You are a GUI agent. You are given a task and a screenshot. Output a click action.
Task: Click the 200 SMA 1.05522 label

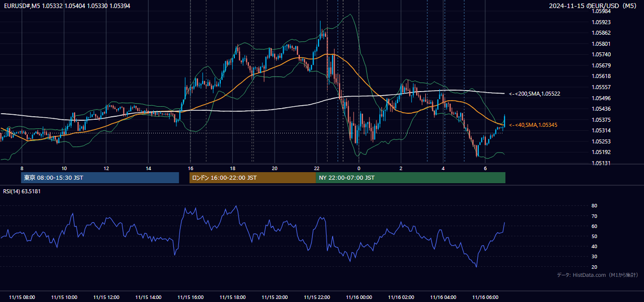(535, 94)
